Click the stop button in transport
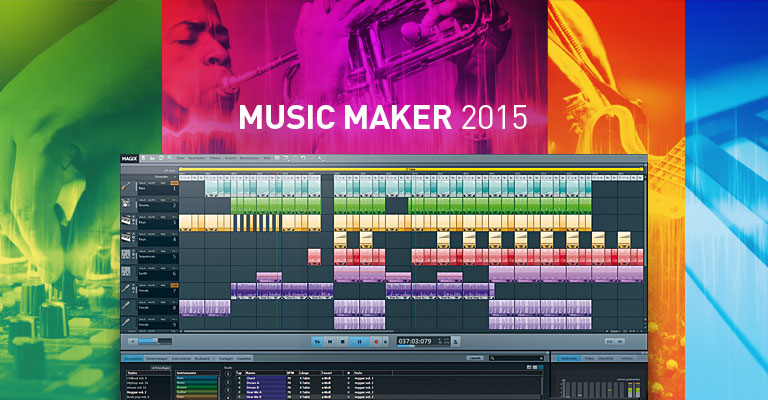The height and width of the screenshot is (400, 768). [x=343, y=342]
